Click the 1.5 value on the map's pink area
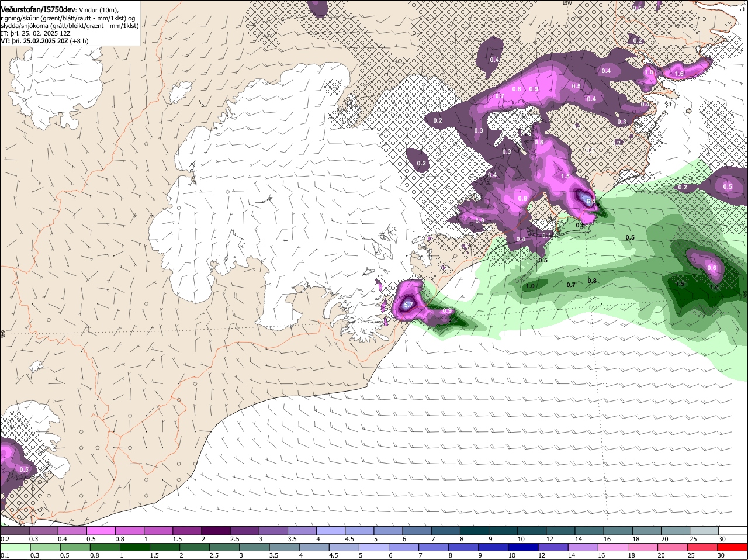The height and width of the screenshot is (560, 748). [565, 176]
